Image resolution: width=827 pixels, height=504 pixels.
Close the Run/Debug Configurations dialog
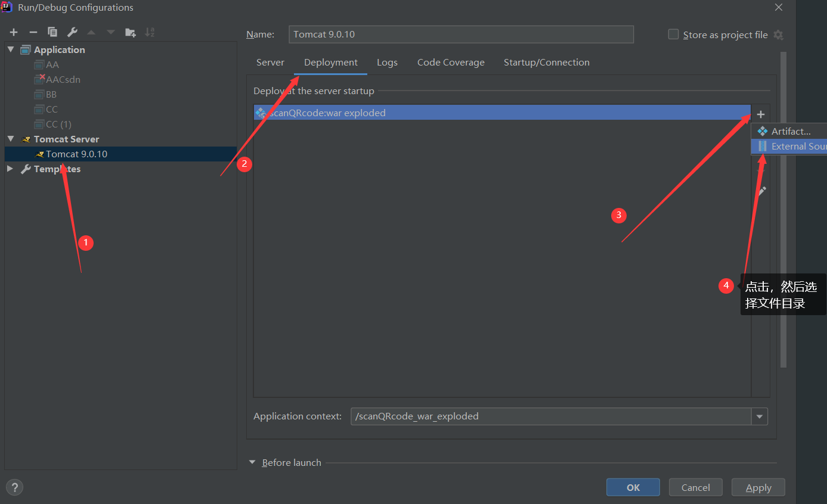779,8
